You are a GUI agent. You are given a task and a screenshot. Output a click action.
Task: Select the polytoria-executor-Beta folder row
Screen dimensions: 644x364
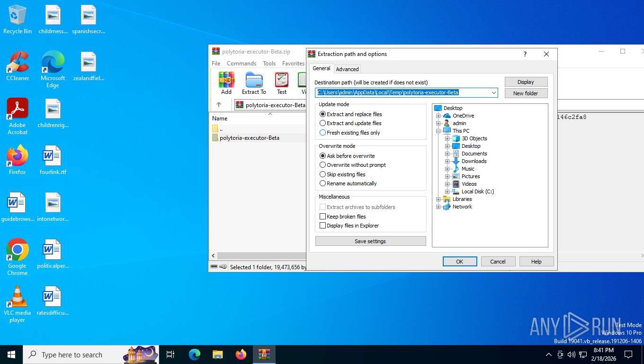pos(258,138)
